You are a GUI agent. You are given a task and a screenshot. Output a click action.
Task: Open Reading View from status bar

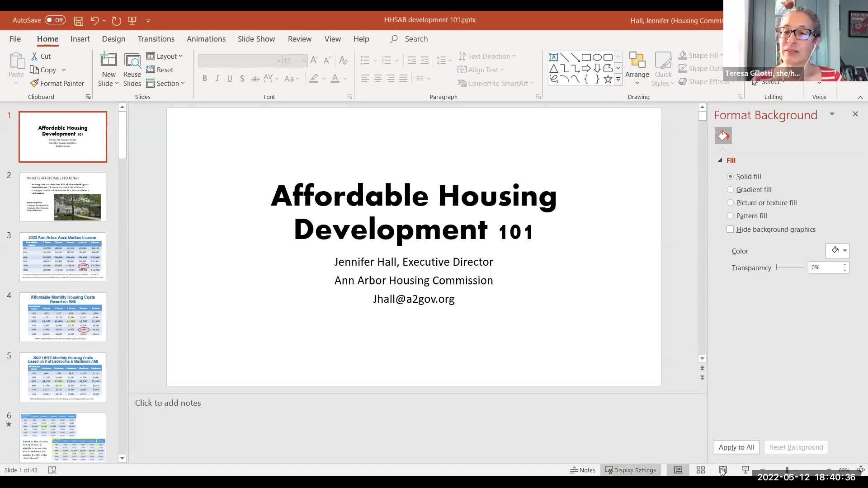(723, 470)
